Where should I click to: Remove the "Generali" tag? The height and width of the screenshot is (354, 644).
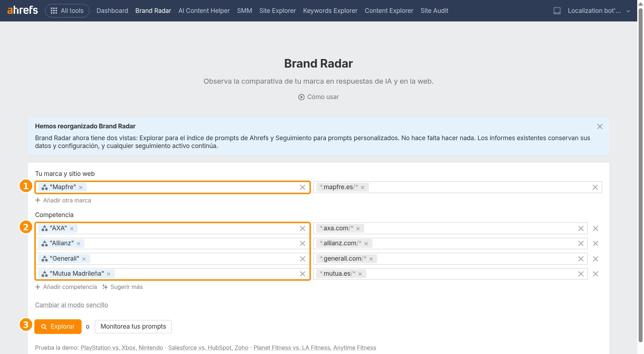[84, 259]
